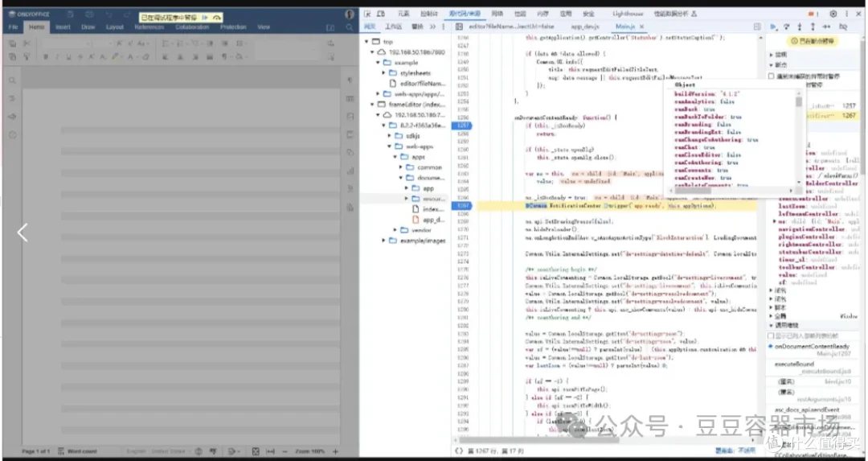Click the Zoom 100% label in the status bar

point(310,451)
